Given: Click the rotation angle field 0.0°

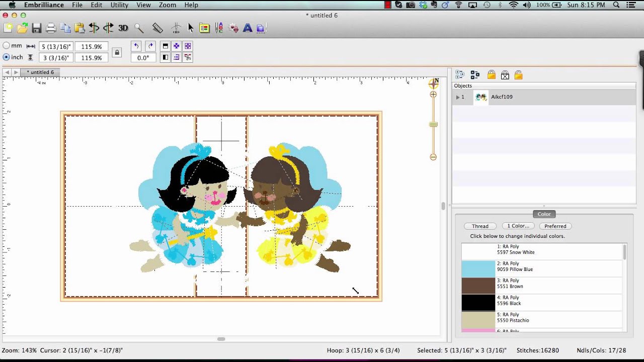Looking at the screenshot, I should [x=143, y=58].
